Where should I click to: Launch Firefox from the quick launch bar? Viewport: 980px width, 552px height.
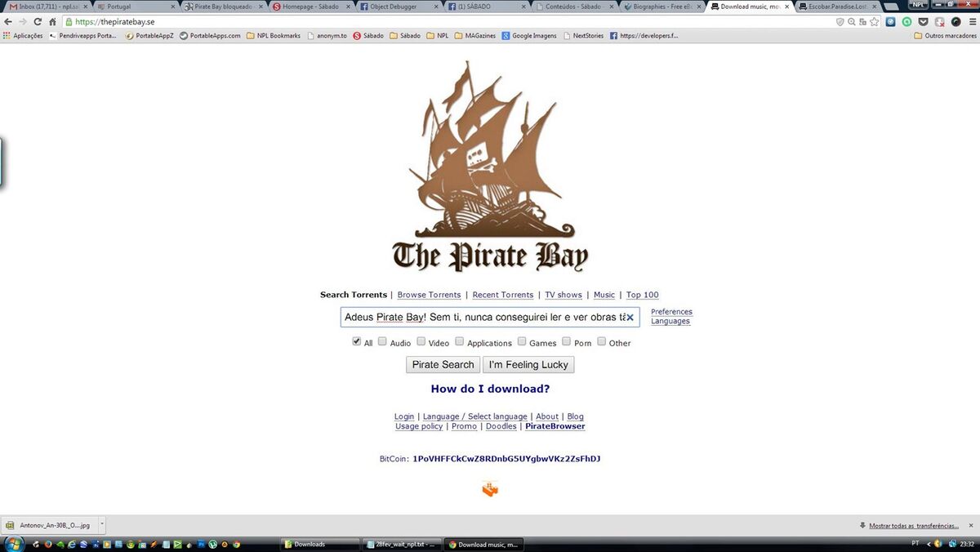tap(48, 544)
